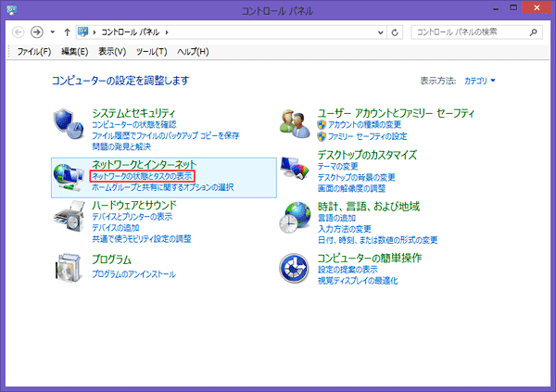This screenshot has width=556, height=392.
Task: Maximize the Control Panel window
Action: (x=513, y=7)
